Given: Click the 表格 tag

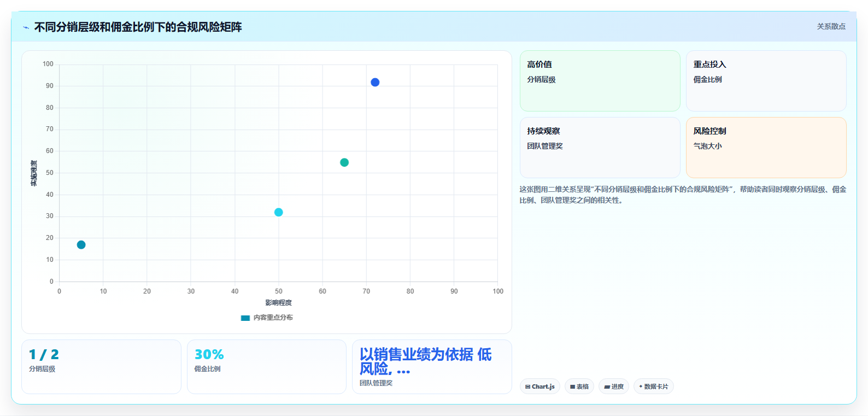Looking at the screenshot, I should 579,386.
